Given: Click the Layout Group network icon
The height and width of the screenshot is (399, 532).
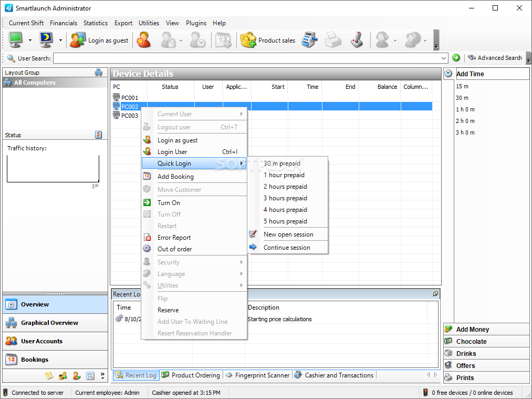Looking at the screenshot, I should pos(98,73).
